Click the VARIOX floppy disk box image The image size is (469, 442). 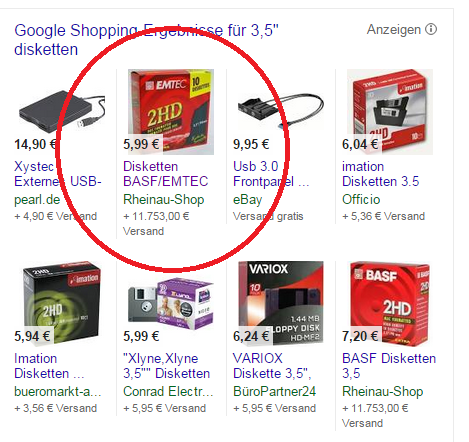(281, 302)
